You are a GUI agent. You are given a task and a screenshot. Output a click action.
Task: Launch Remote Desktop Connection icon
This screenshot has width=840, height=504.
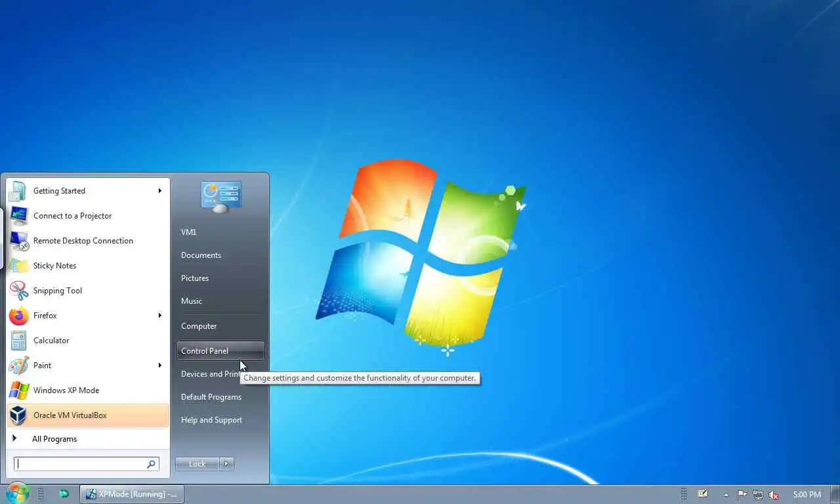[x=18, y=241]
